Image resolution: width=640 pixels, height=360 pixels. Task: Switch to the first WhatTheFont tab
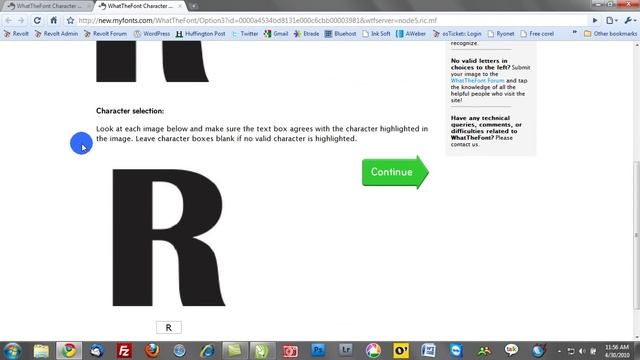[x=48, y=6]
